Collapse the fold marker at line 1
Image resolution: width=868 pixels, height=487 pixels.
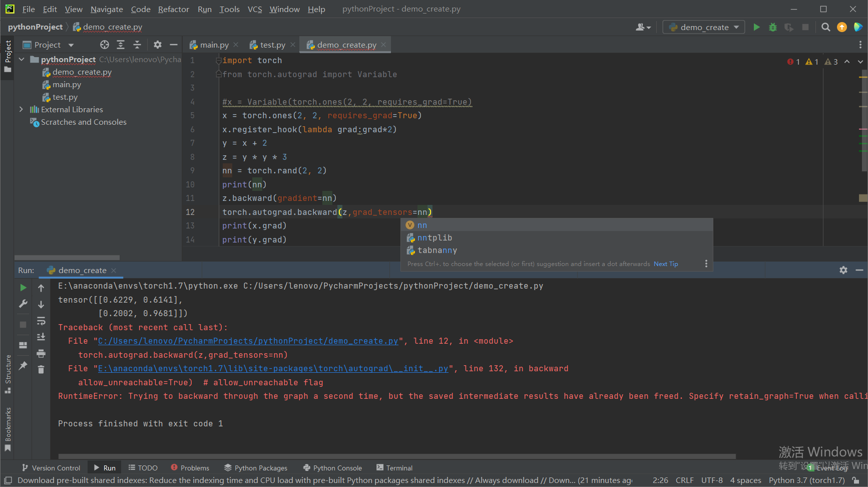[x=218, y=60]
